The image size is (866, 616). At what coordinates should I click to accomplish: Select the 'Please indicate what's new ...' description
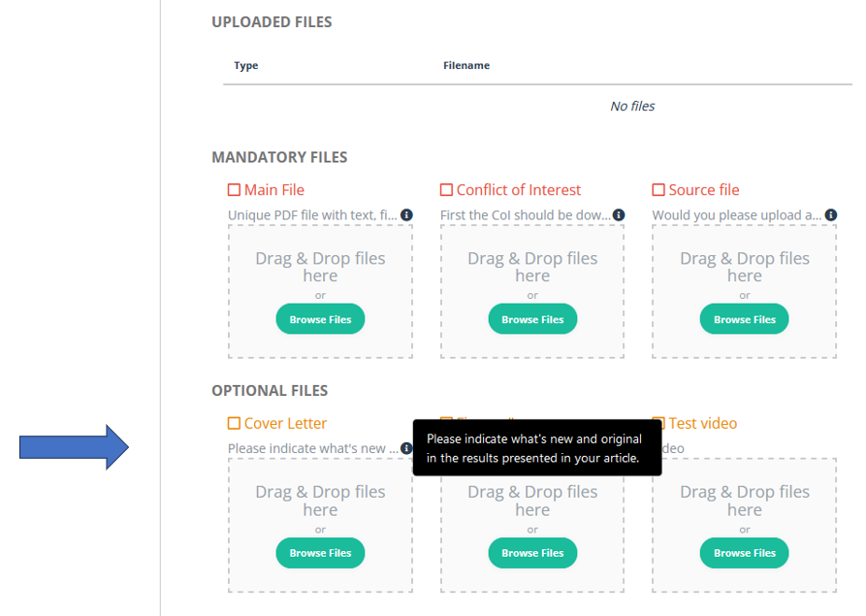tap(312, 448)
